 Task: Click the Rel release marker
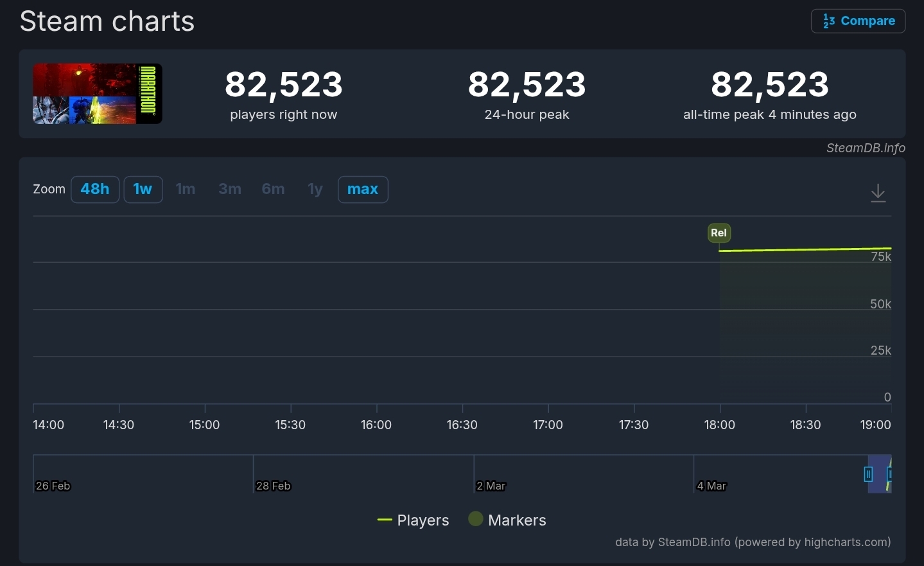click(719, 233)
